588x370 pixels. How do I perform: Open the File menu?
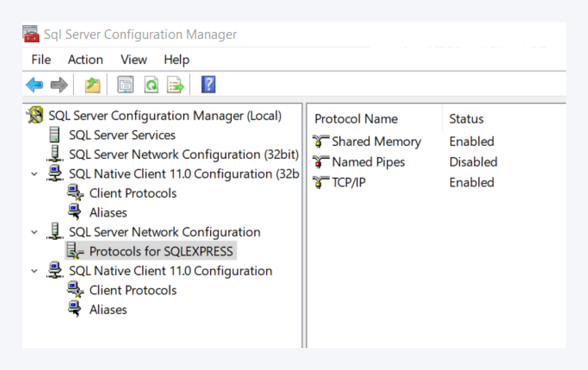[x=41, y=60]
